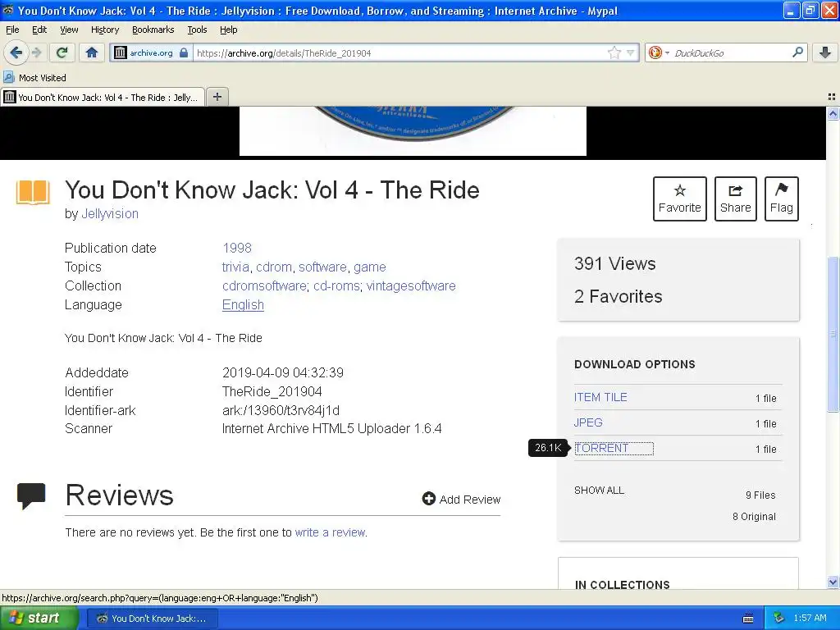Viewport: 840px width, 630px height.
Task: Open the DuckDuckGo search engine selector
Action: coord(659,52)
